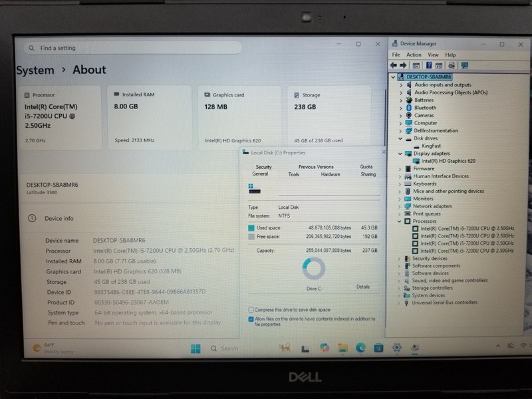The width and height of the screenshot is (532, 399).
Task: Show hidden system tray icons chevron
Action: pos(497,346)
